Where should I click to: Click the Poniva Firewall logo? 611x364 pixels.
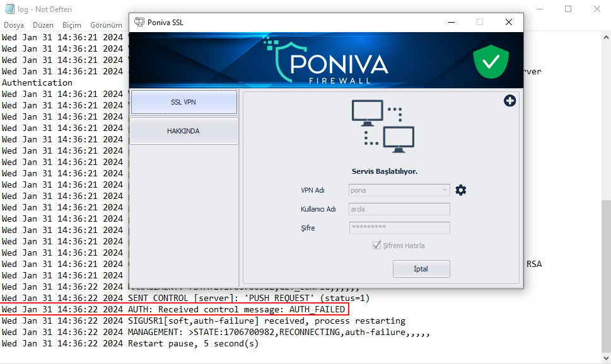pos(326,60)
